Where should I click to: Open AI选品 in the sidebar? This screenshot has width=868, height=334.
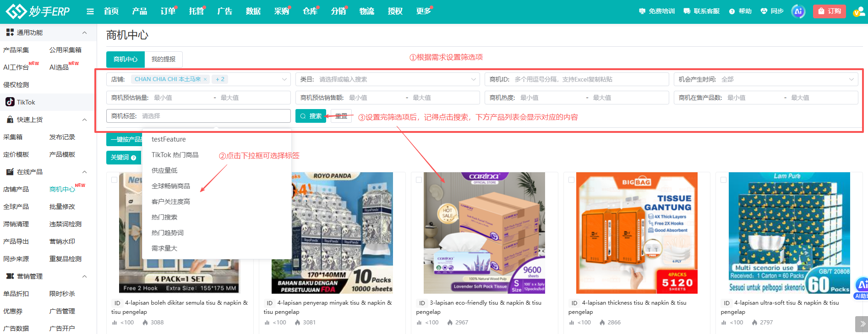click(59, 67)
